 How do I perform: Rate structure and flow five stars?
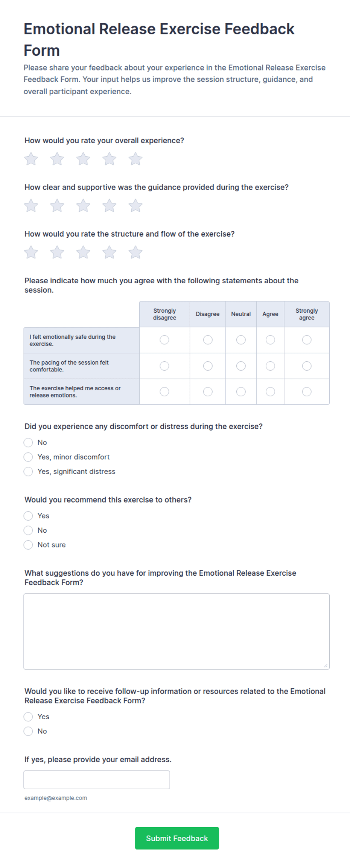pos(135,252)
